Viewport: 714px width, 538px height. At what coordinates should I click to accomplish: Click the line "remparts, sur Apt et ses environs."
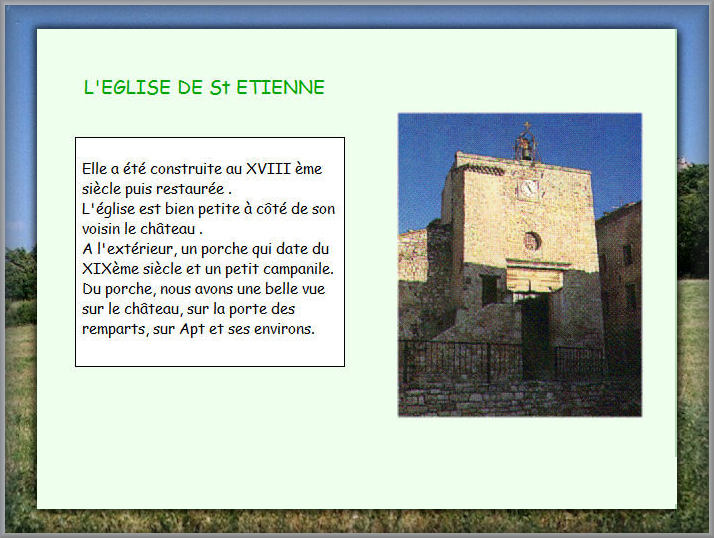[x=199, y=329]
